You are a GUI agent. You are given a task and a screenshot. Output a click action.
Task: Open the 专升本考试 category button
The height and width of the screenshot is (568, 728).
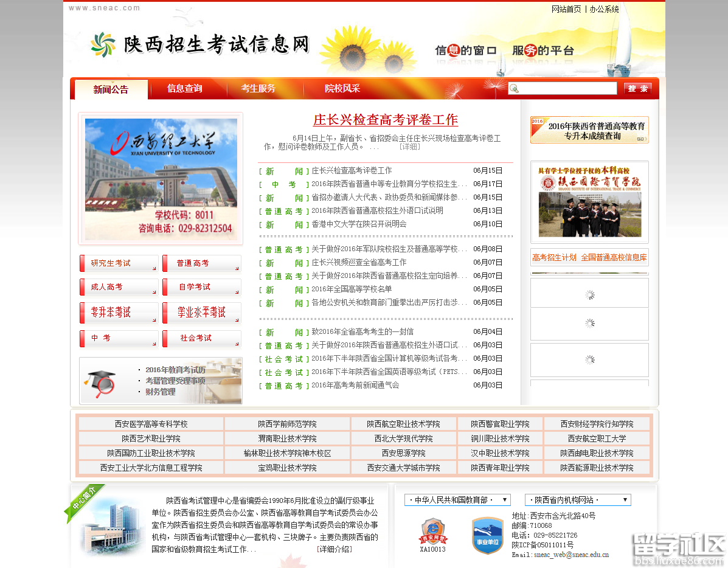119,313
